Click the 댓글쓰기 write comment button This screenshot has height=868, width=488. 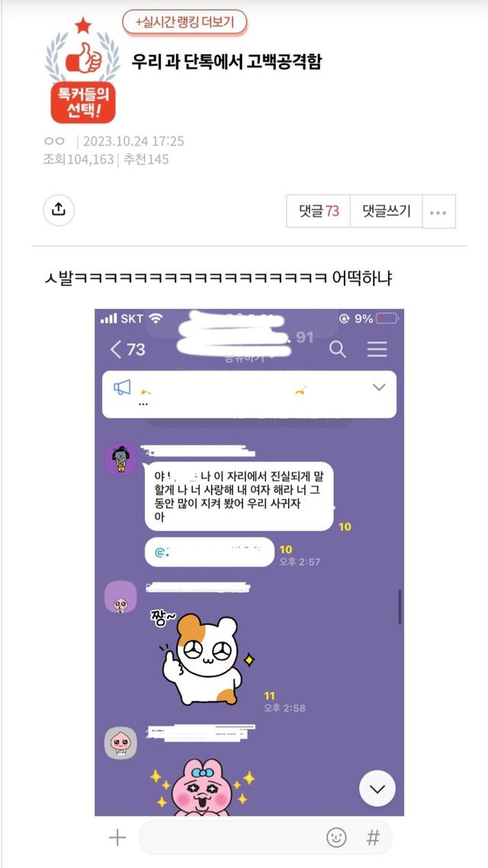(x=387, y=211)
